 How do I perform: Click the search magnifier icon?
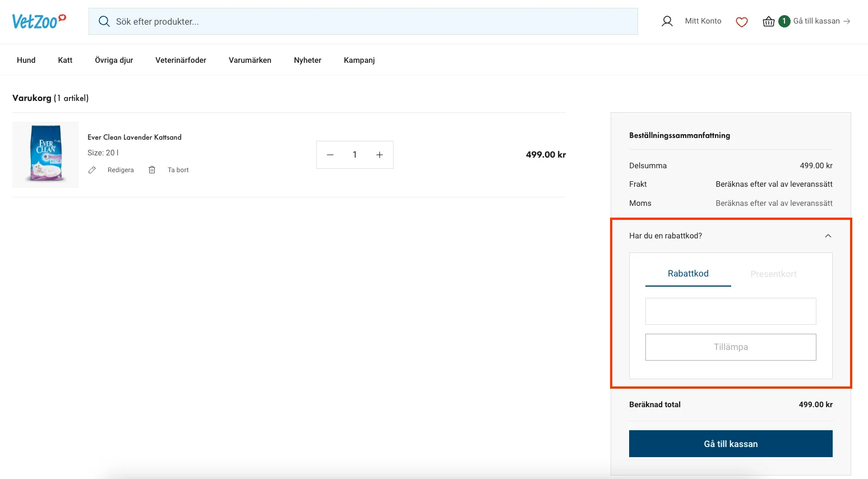[x=104, y=21]
